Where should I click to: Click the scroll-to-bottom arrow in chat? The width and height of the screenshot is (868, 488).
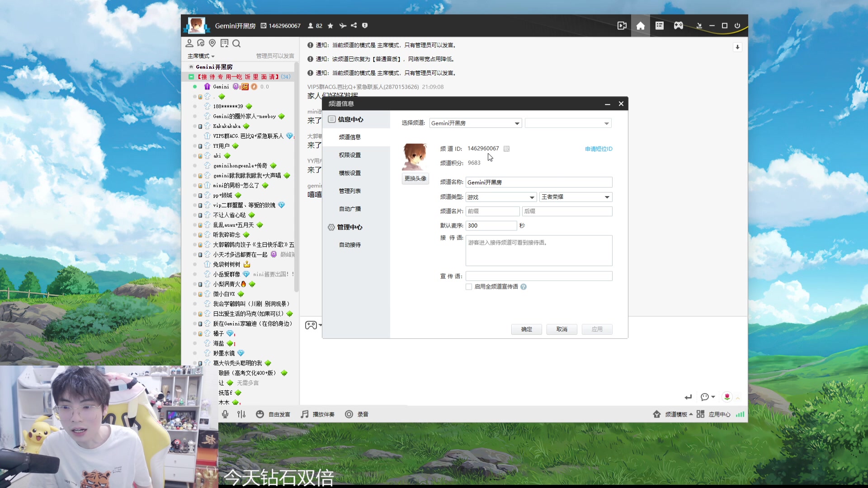[737, 47]
